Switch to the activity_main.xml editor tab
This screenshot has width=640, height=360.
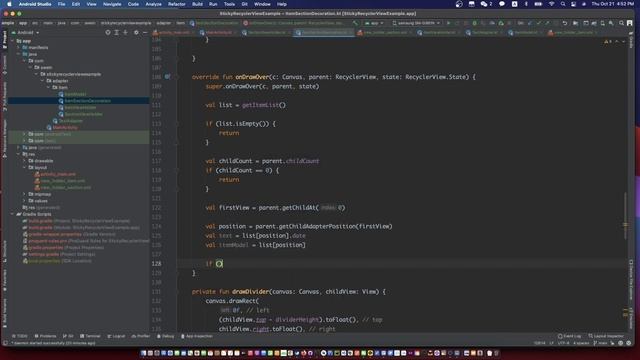174,33
